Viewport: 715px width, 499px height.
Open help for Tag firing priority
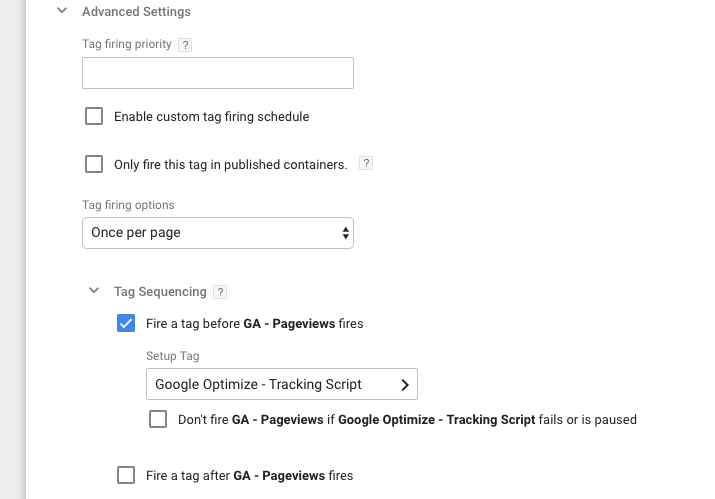(185, 45)
